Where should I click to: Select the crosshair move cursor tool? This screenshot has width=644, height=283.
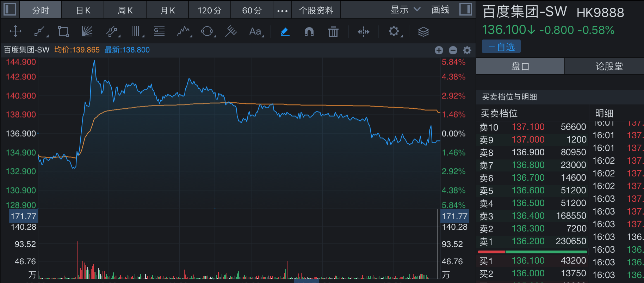[16, 32]
